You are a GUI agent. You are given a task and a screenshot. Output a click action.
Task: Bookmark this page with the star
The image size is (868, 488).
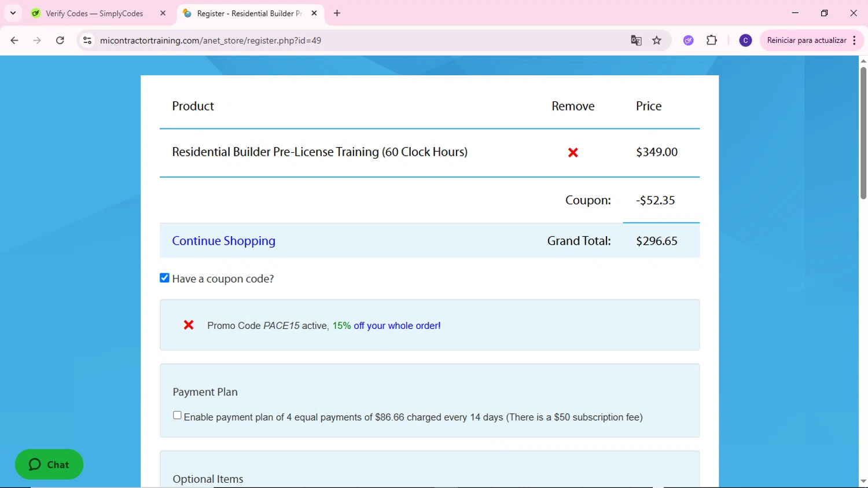[657, 41]
